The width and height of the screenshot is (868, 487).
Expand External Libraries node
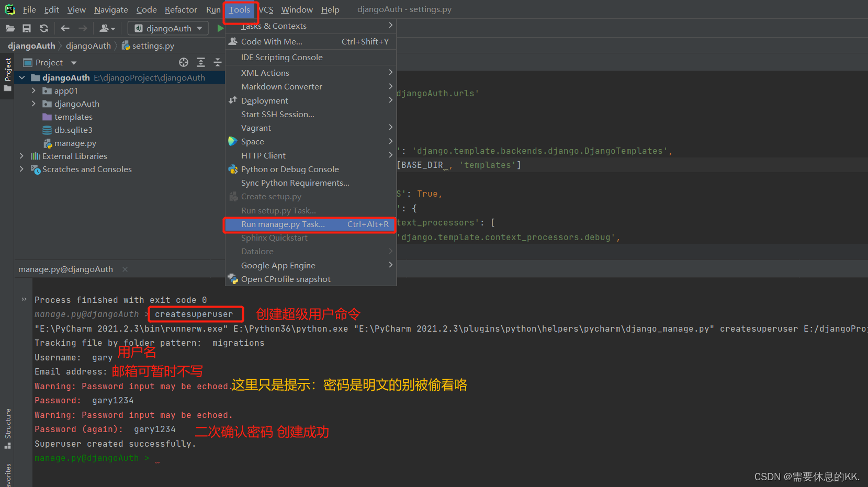[x=21, y=156]
